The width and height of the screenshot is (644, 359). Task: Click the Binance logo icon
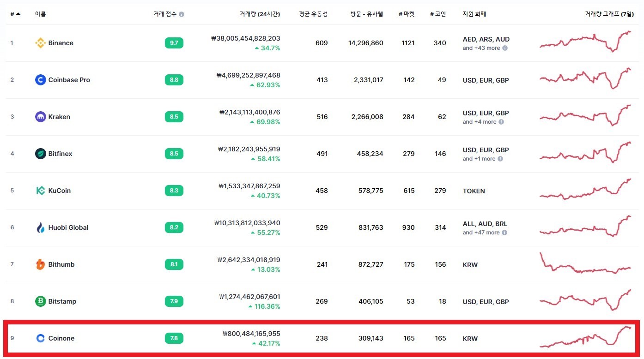tap(41, 43)
